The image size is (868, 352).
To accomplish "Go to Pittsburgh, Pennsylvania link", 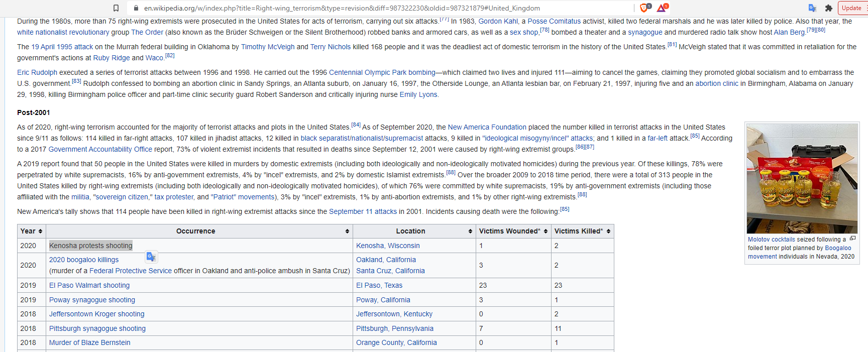I will [395, 328].
